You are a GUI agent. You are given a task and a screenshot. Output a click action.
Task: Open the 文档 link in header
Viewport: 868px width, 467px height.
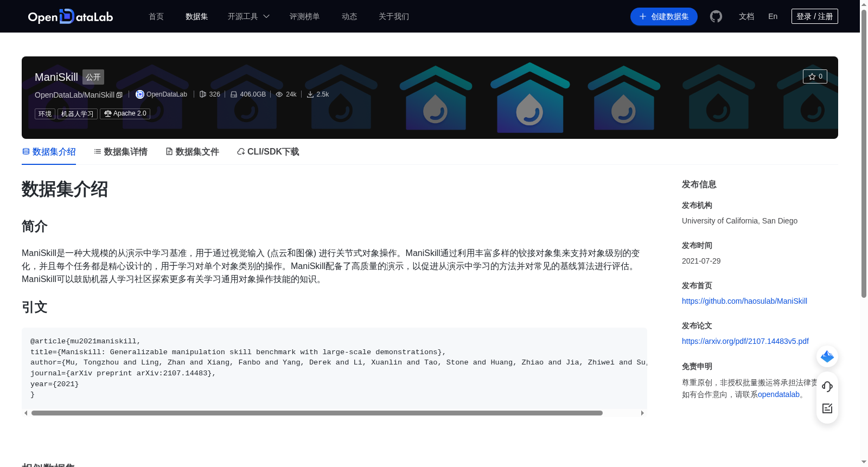tap(746, 16)
